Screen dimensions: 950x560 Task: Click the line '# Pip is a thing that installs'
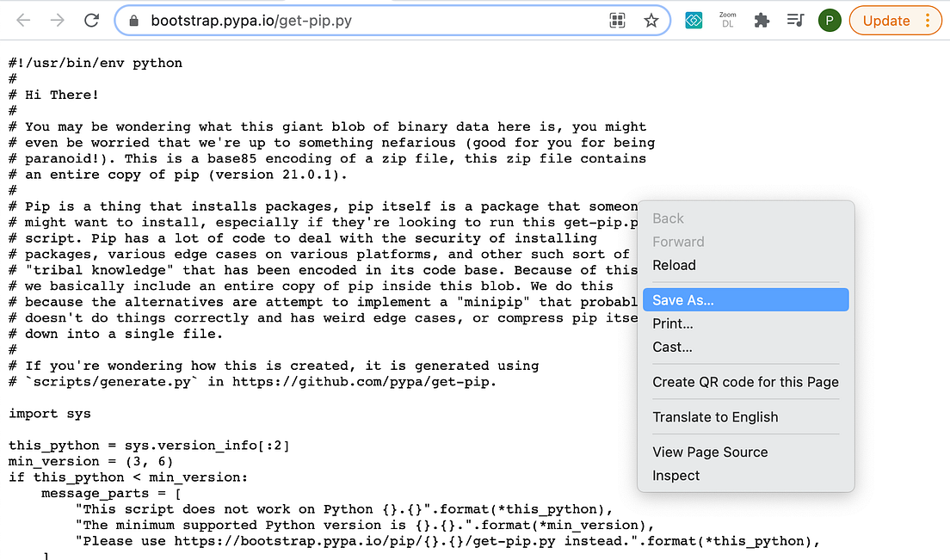click(x=323, y=206)
